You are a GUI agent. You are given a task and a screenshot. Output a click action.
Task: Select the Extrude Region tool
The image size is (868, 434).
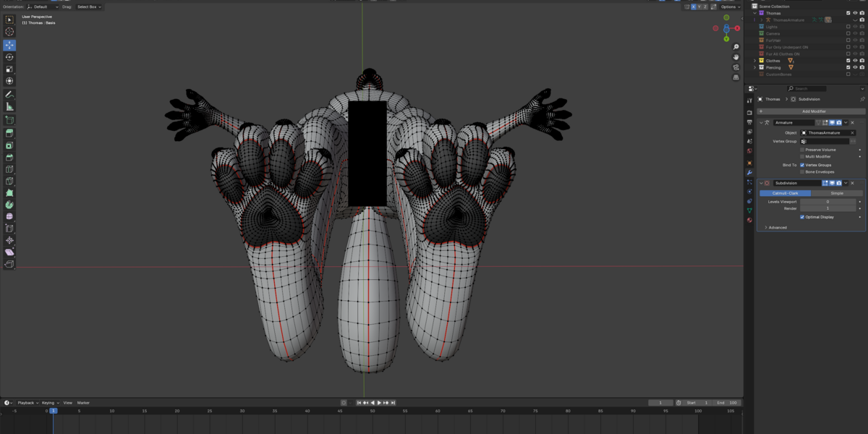[9, 133]
